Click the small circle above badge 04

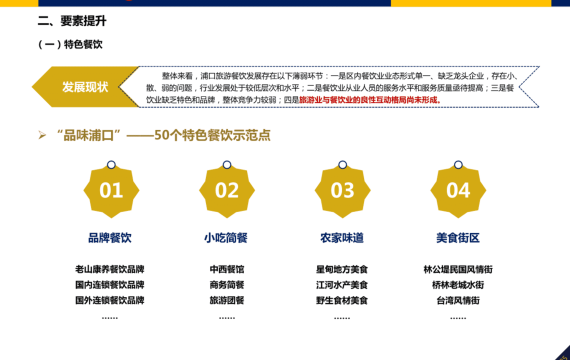coord(458,165)
